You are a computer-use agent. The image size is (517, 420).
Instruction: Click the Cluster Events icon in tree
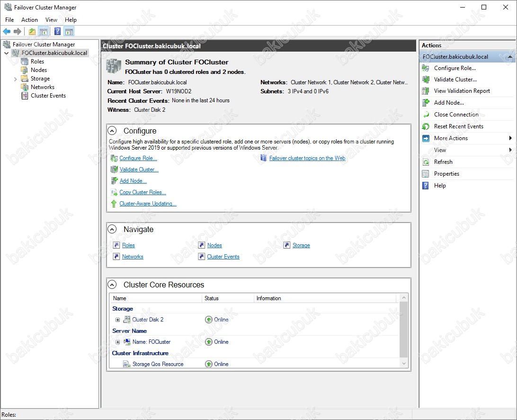pos(25,96)
